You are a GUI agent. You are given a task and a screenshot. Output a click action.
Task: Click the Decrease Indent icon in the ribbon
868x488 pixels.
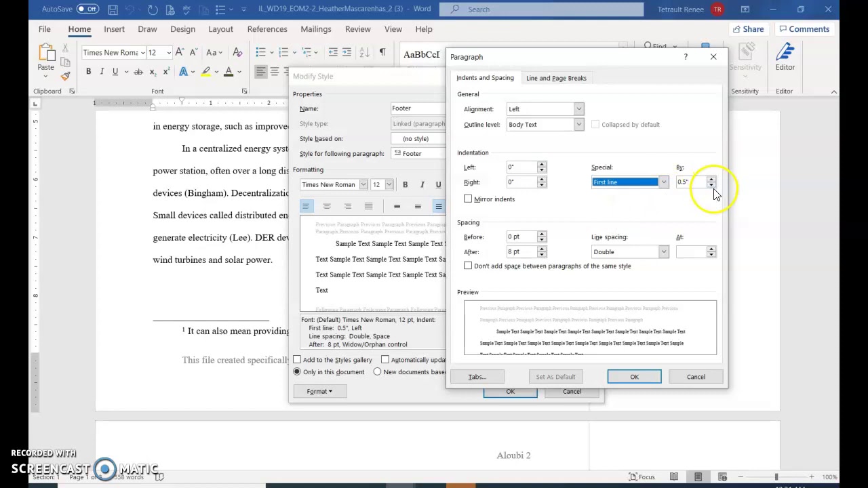tap(332, 52)
